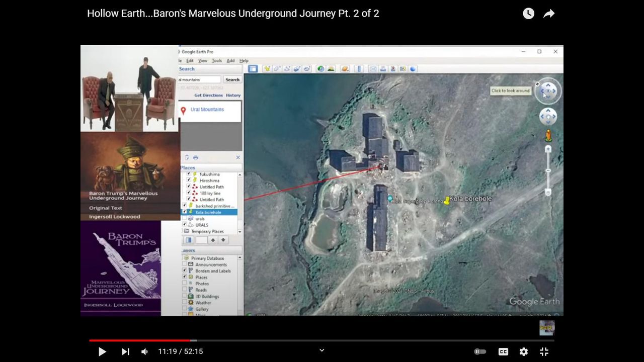Click the Add Placemark pushpin icon

pyautogui.click(x=267, y=69)
